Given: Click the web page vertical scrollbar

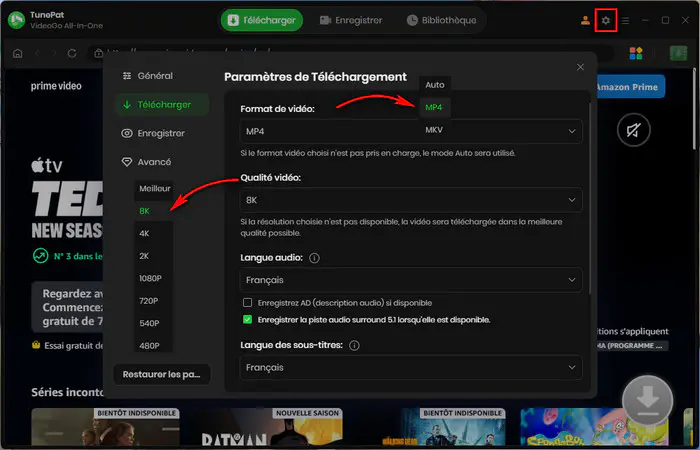Looking at the screenshot, I should [x=695, y=109].
